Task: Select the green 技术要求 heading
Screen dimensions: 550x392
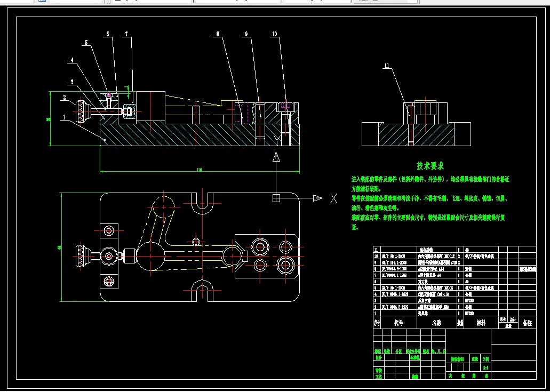Action: [431, 166]
